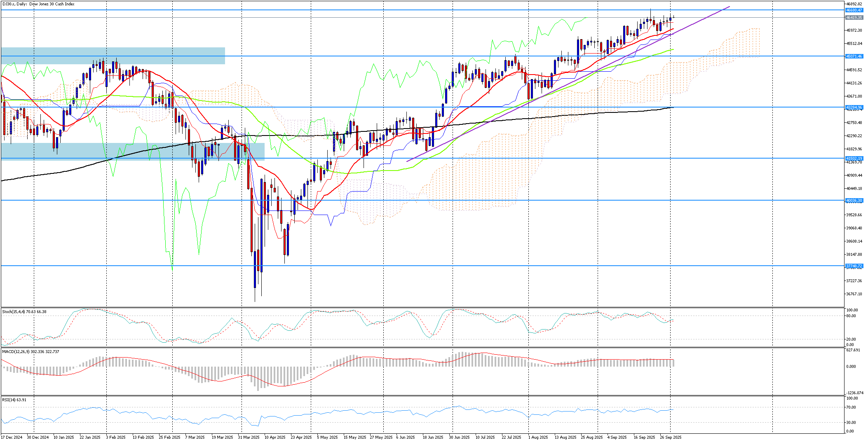Select the lower light-blue shaded zone rectangle
The width and height of the screenshot is (868, 442).
point(133,151)
